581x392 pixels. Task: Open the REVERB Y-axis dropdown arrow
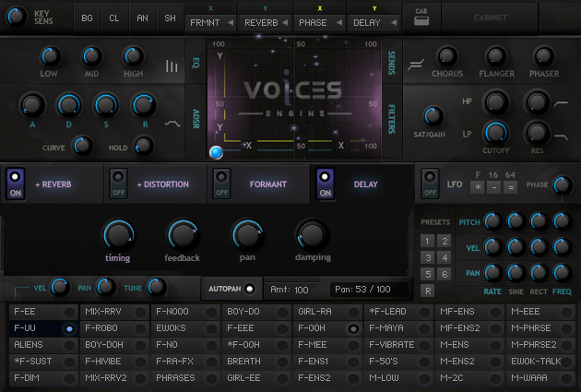coord(285,23)
